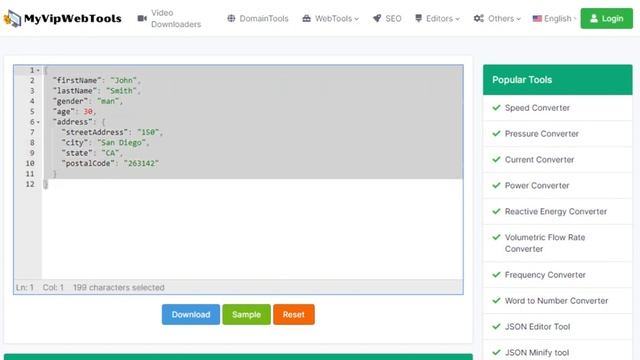
Task: Open the Editors dropdown menu
Action: [437, 18]
